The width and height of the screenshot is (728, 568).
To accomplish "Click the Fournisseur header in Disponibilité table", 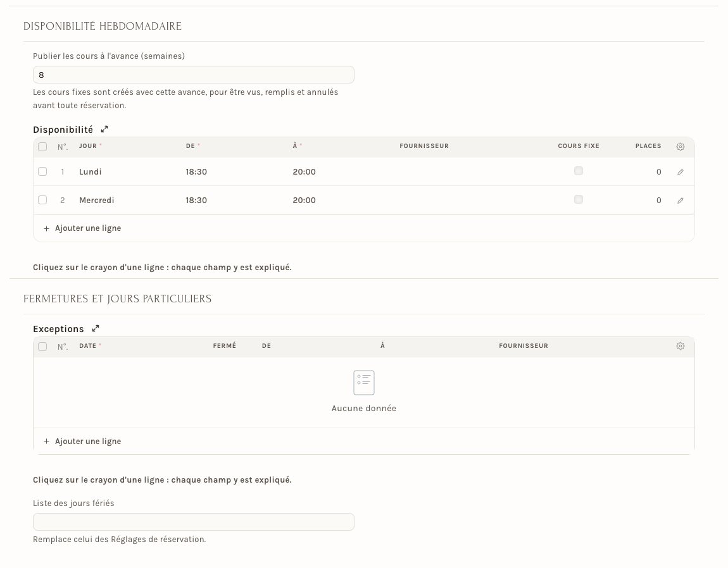I will coord(424,145).
